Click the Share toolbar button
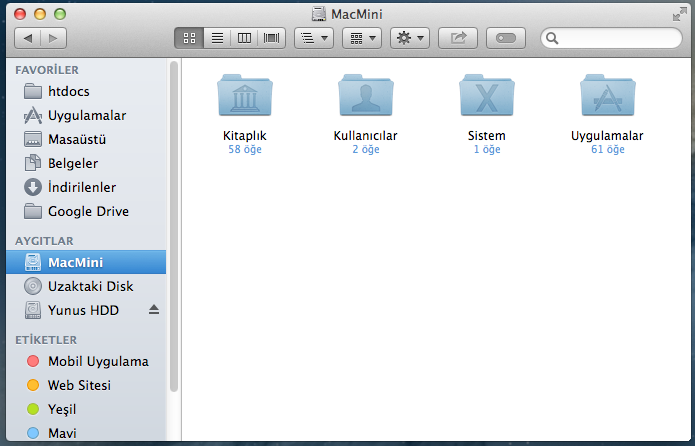Screen dimensions: 695x446 (x=458, y=38)
